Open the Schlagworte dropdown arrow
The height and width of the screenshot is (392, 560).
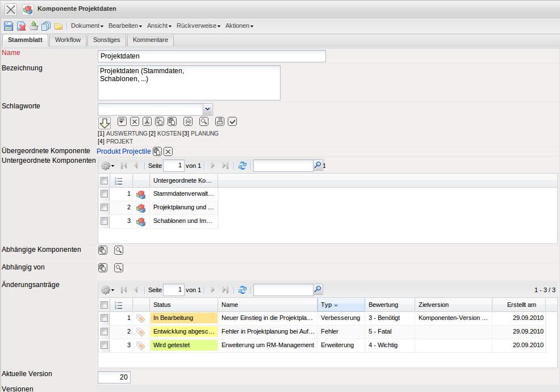point(208,109)
